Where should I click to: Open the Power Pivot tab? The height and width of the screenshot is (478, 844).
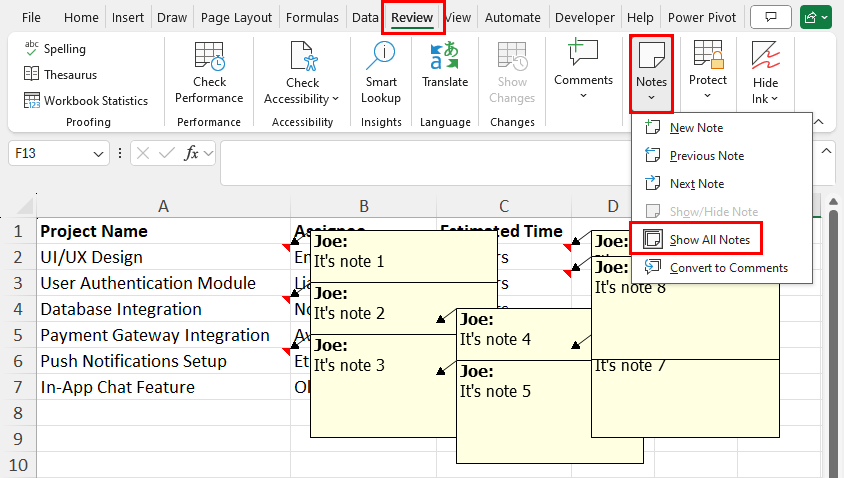point(702,18)
